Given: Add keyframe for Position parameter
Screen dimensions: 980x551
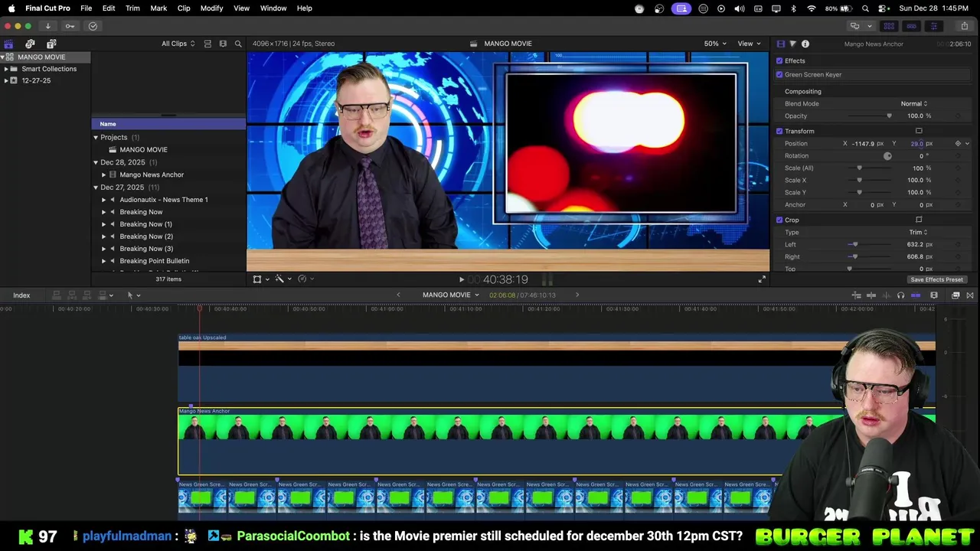Looking at the screenshot, I should click(x=958, y=143).
